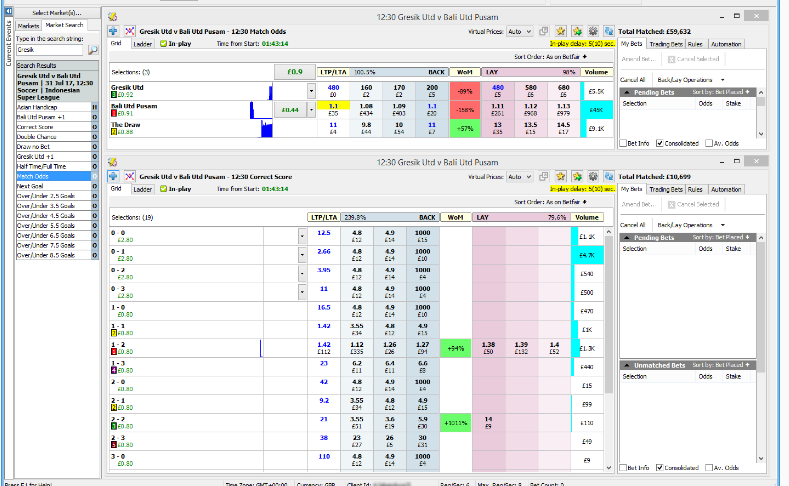Open Automation tab in Correct Score panel
Viewport: 789px width, 486px height.
pyautogui.click(x=726, y=190)
